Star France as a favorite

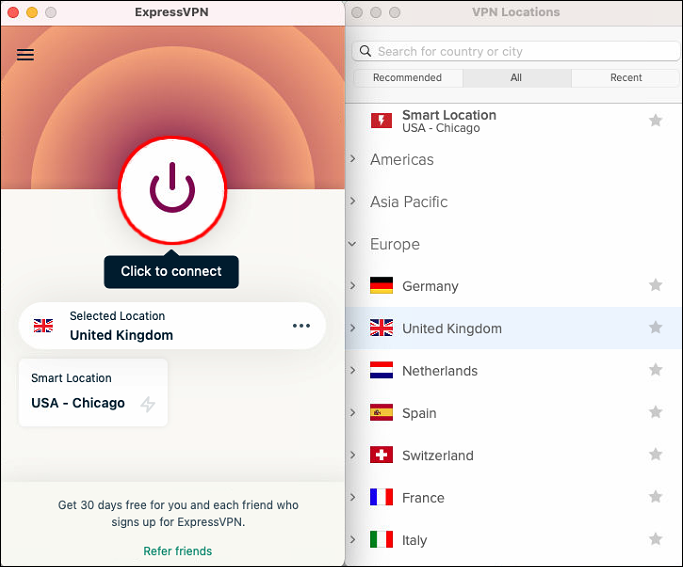tap(656, 497)
